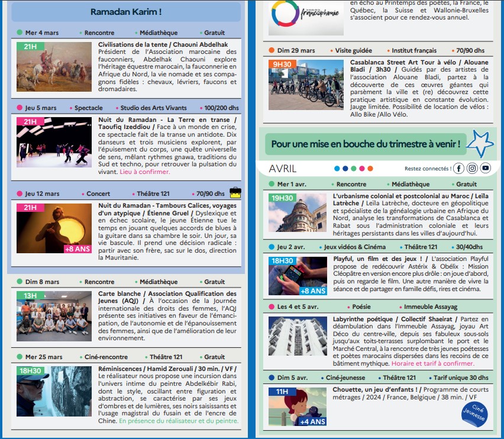The width and height of the screenshot is (504, 439).
Task: Click the Mer 25 mars date label
Action: [44, 357]
